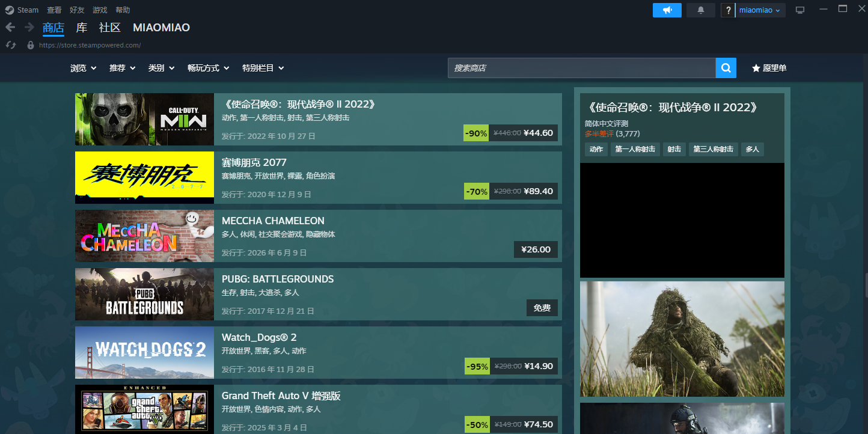Click the ¥74.50 GTA V price
This screenshot has width=868, height=434.
tap(538, 424)
